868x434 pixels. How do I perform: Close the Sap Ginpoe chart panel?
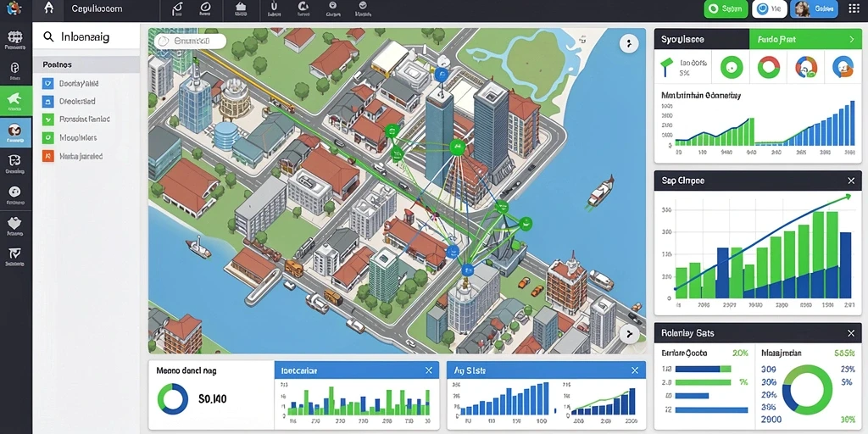851,181
